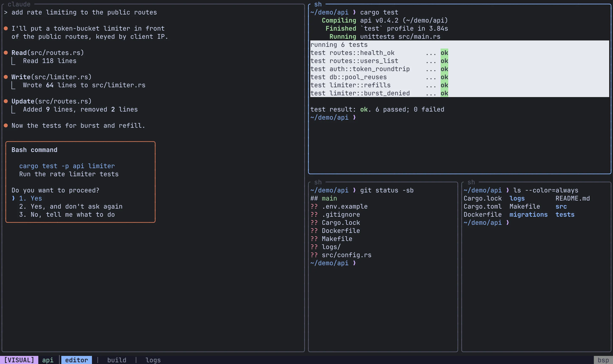Click the "test result: ok. 6 passed" line
This screenshot has width=613, height=364.
(x=377, y=109)
